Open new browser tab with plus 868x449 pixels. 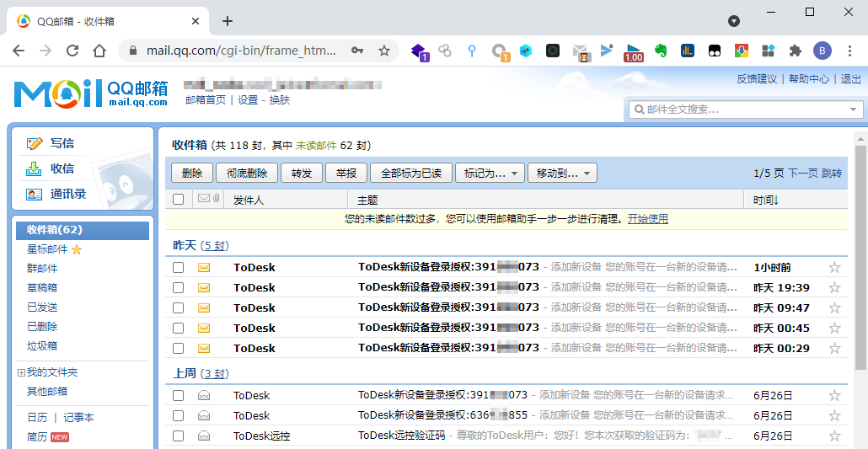(x=227, y=21)
